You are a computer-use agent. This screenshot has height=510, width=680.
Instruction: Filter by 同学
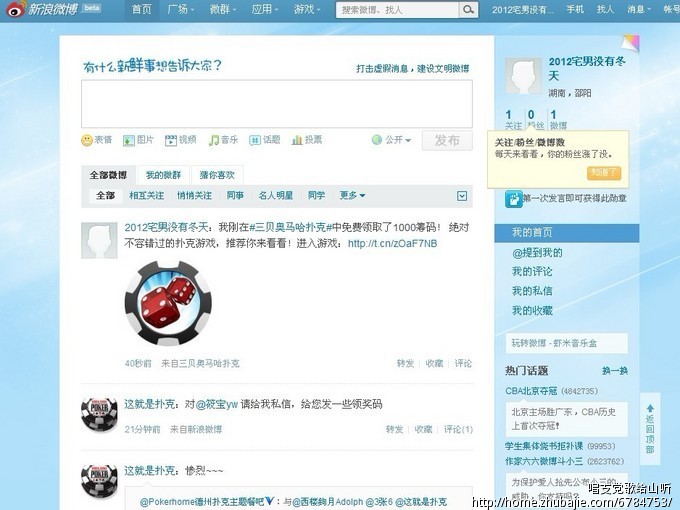317,196
